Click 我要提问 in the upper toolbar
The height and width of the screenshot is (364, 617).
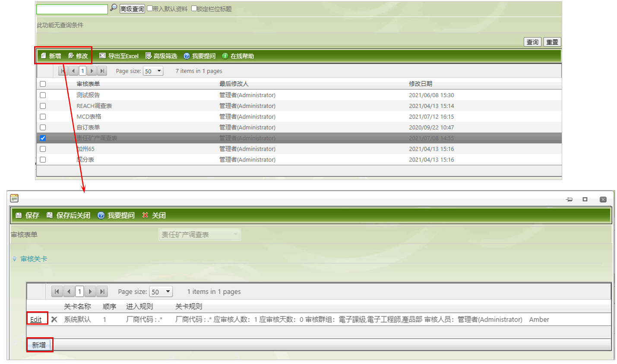point(199,56)
